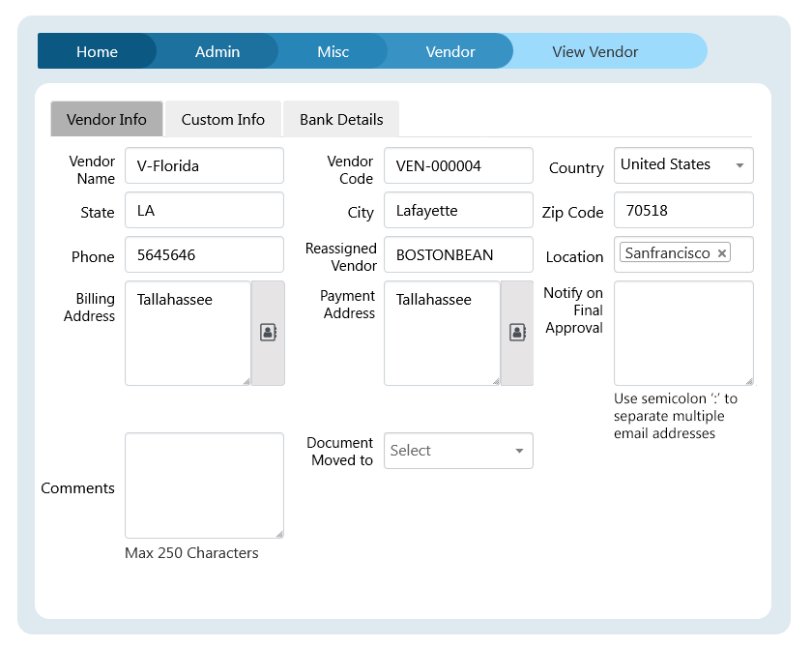Click the Vendor Name input field
Screen dimensions: 812x648
click(204, 165)
